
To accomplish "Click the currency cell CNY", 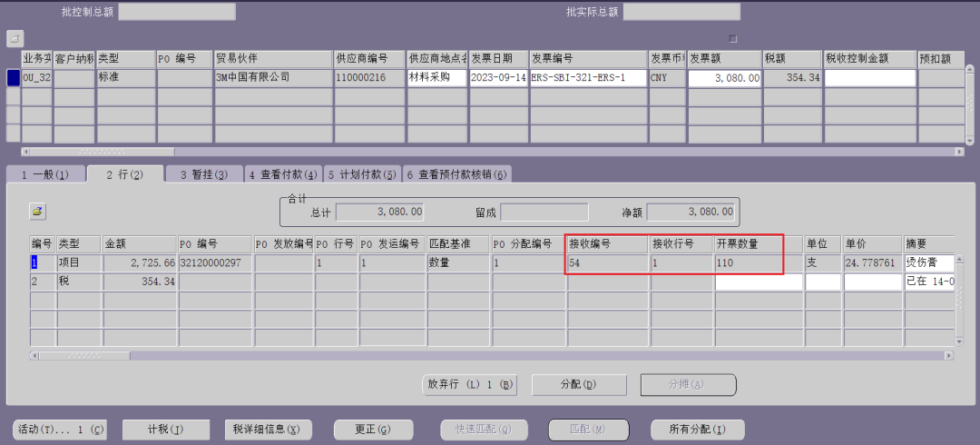I will tap(668, 78).
